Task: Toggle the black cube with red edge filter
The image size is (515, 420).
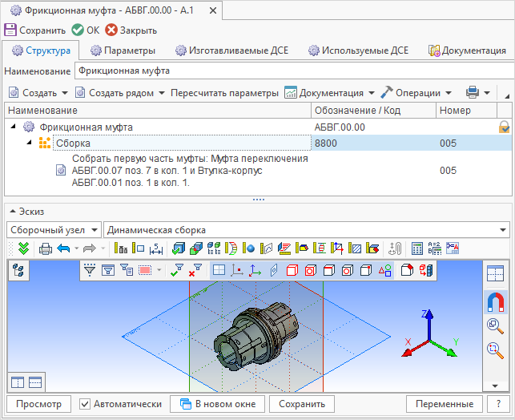Action: [x=328, y=270]
